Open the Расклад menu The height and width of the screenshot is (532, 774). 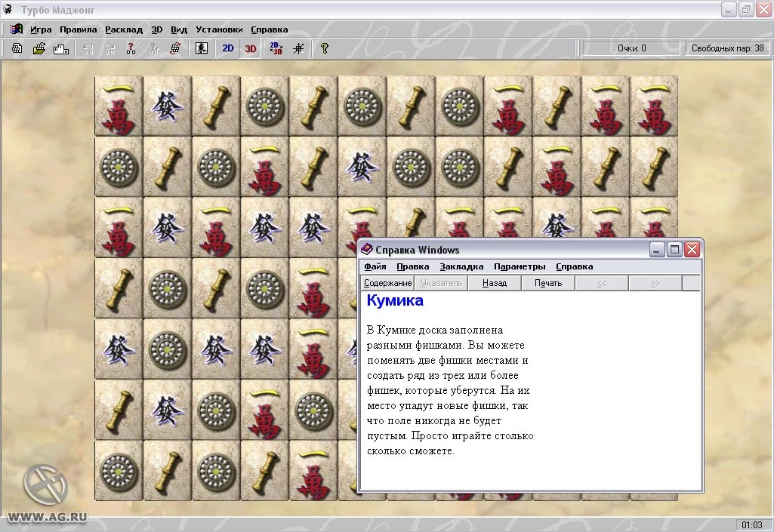[x=124, y=29]
